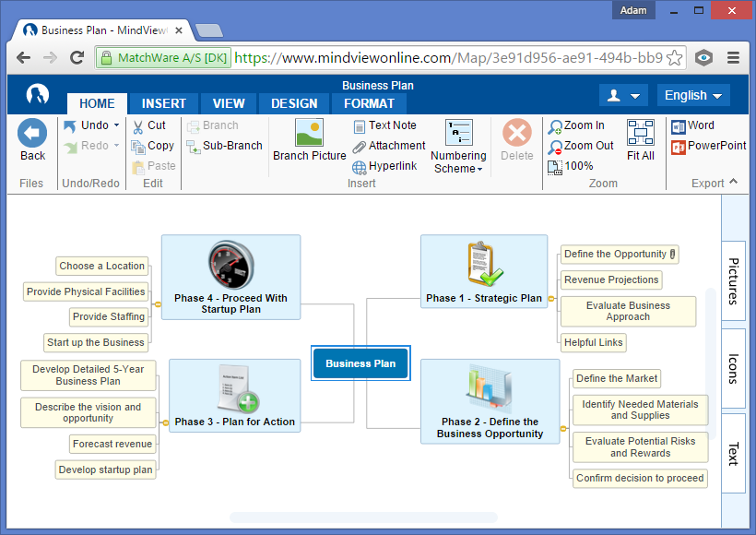Go back with the browser arrow
The height and width of the screenshot is (535, 756).
pos(24,58)
